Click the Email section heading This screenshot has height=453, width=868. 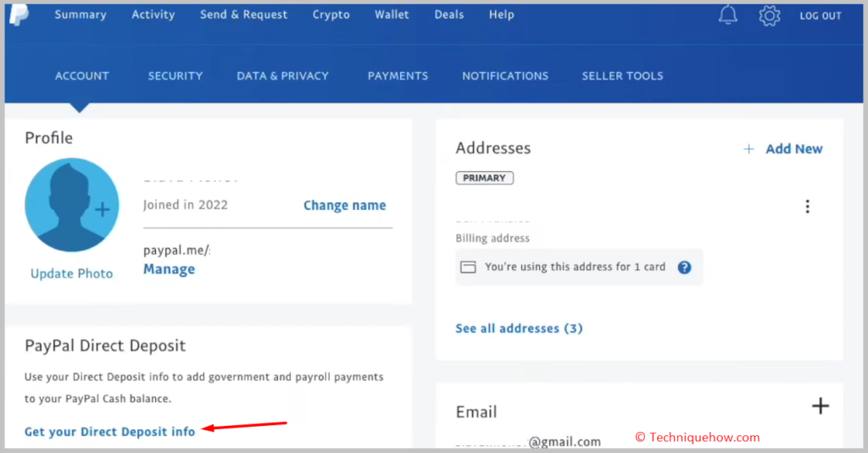click(x=476, y=412)
